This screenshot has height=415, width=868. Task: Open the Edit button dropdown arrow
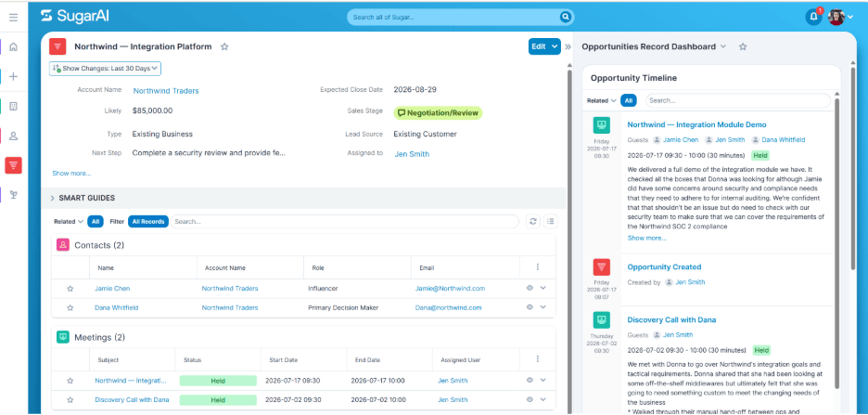555,47
